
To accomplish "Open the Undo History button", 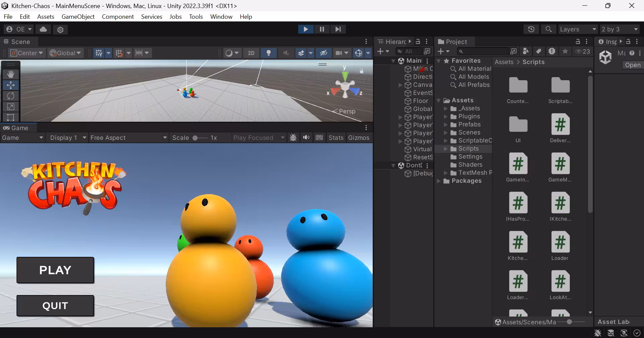I will [x=531, y=29].
